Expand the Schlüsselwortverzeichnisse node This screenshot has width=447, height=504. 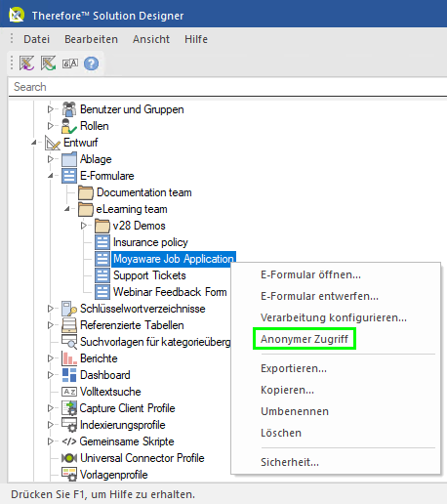click(x=50, y=309)
